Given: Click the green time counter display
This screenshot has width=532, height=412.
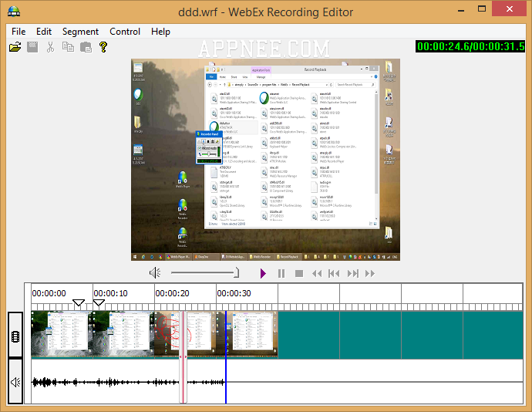Looking at the screenshot, I should pyautogui.click(x=470, y=46).
